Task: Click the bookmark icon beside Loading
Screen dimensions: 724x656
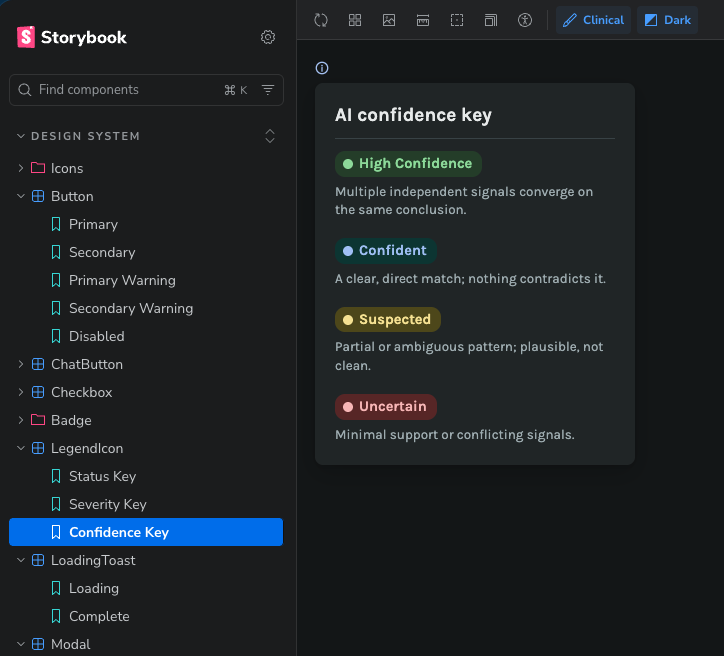Action: (56, 589)
